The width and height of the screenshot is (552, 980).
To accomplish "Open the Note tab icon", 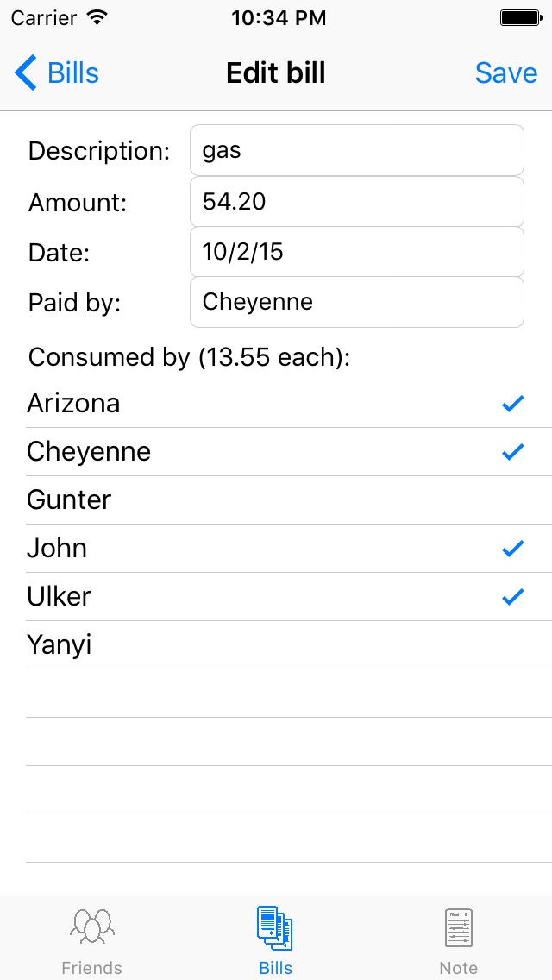I will (458, 928).
